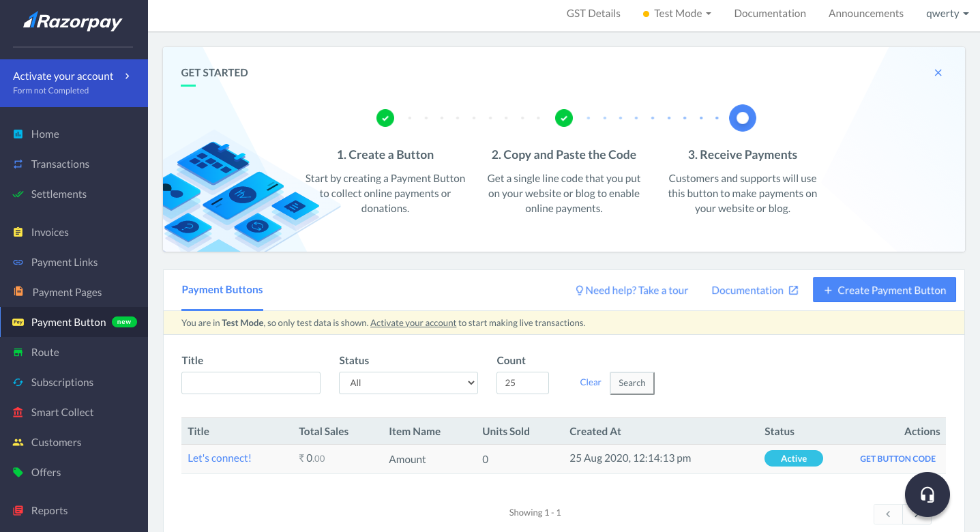
Task: Open the Status filter dropdown
Action: (408, 383)
